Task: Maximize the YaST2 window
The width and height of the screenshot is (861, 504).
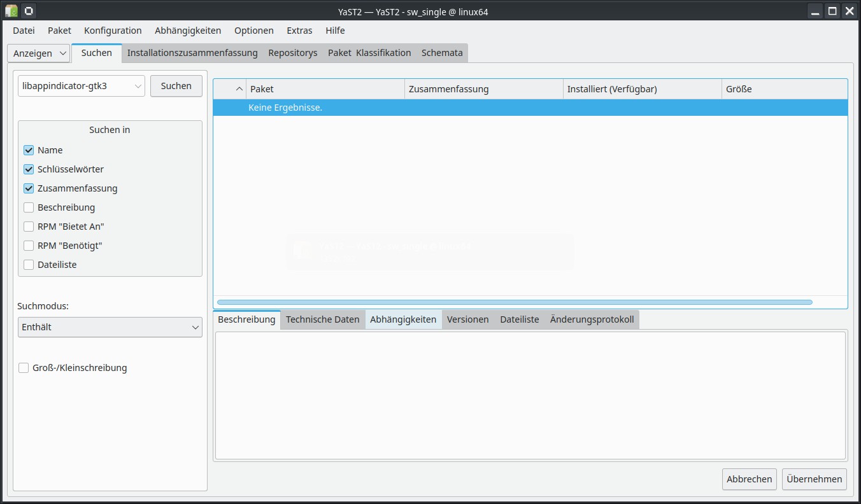Action: coord(832,11)
